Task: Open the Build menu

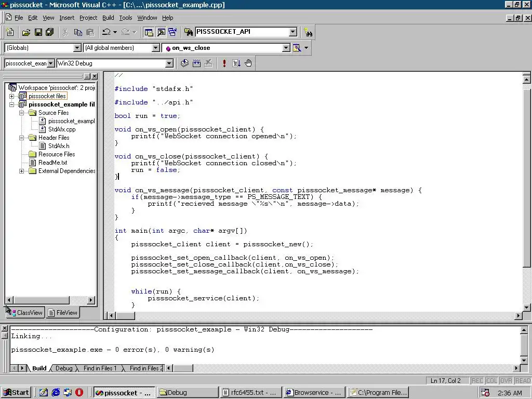Action: point(108,18)
